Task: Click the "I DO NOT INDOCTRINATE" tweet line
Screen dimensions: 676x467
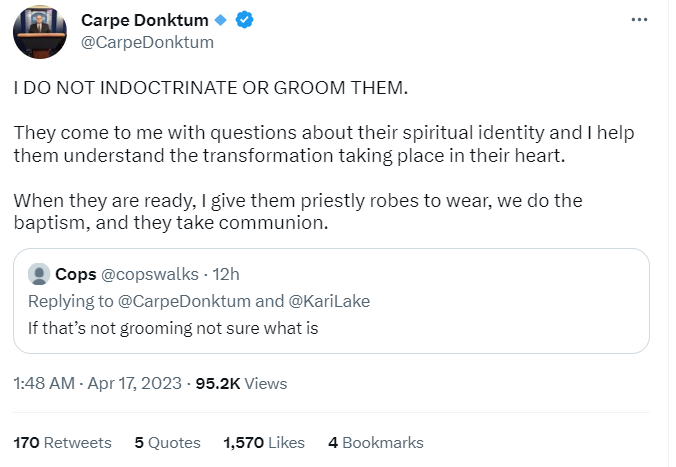Action: point(211,87)
